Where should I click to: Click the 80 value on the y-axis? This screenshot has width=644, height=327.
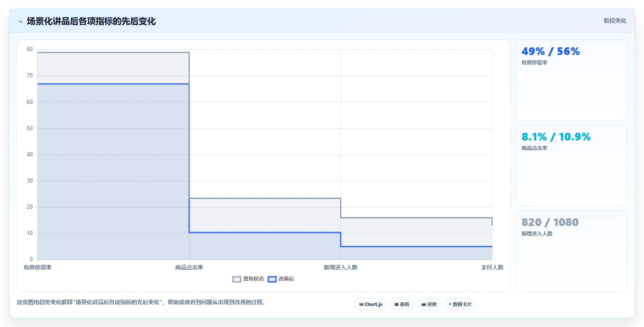click(x=30, y=49)
